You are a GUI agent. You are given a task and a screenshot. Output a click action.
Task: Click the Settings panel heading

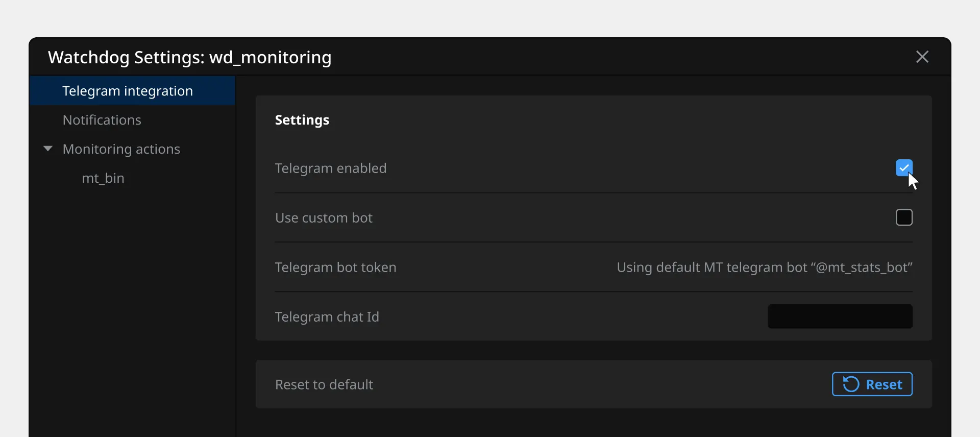coord(302,120)
